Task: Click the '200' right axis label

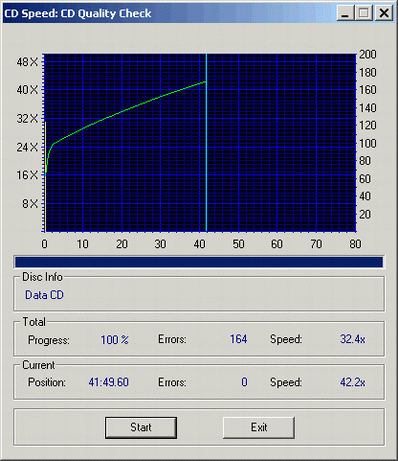Action: [368, 54]
